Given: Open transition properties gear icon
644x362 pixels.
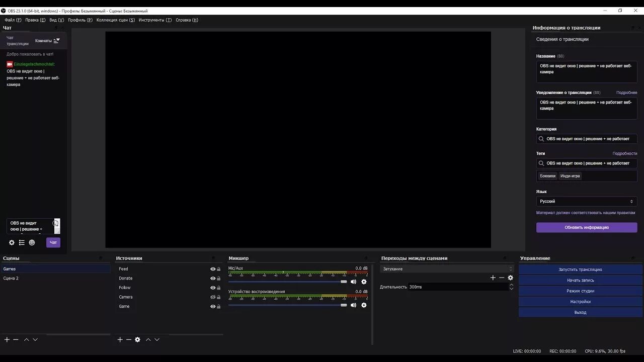Looking at the screenshot, I should click(x=510, y=278).
